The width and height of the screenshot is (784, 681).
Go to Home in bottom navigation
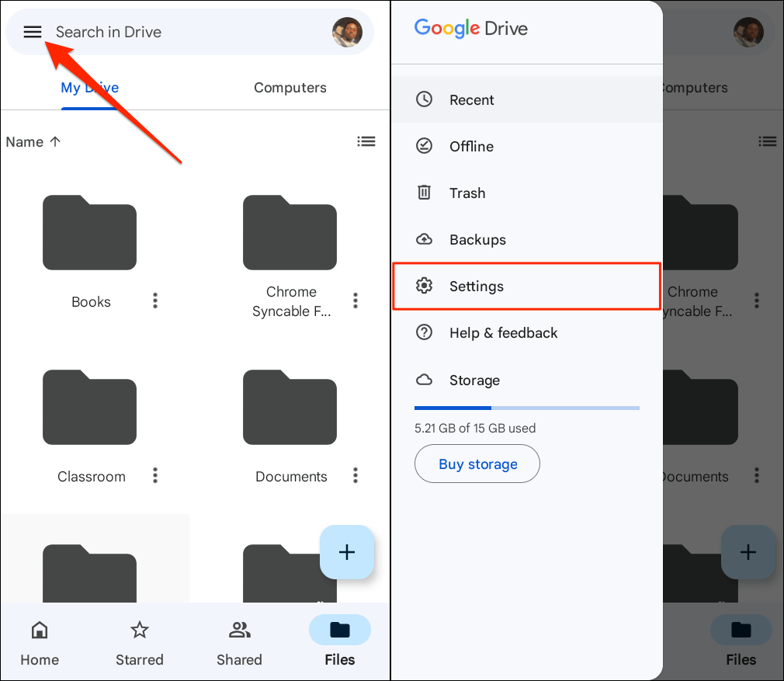40,644
